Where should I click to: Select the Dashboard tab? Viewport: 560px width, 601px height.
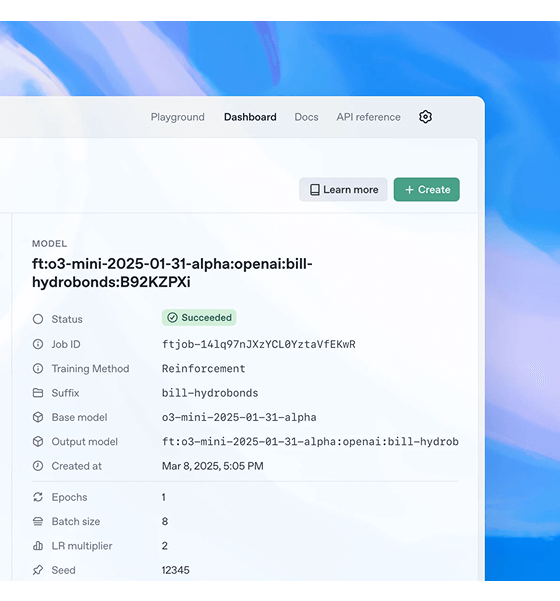250,117
